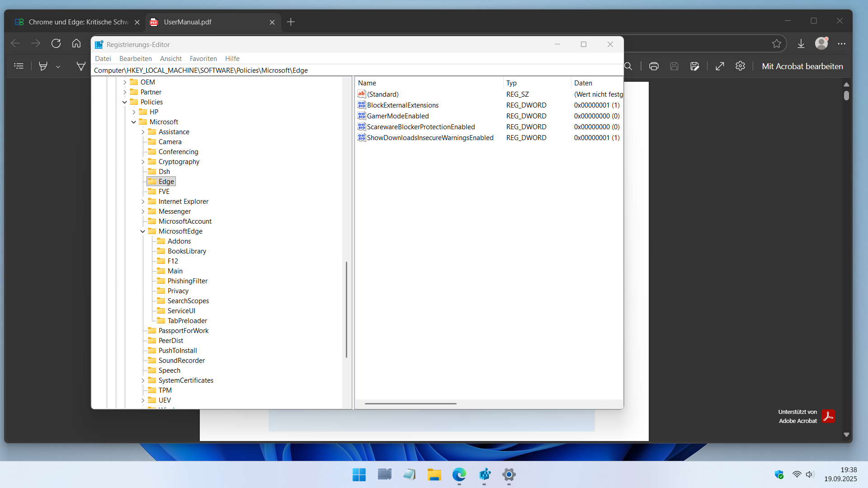This screenshot has height=488, width=868.
Task: Click the favorites star icon
Action: coord(777,43)
